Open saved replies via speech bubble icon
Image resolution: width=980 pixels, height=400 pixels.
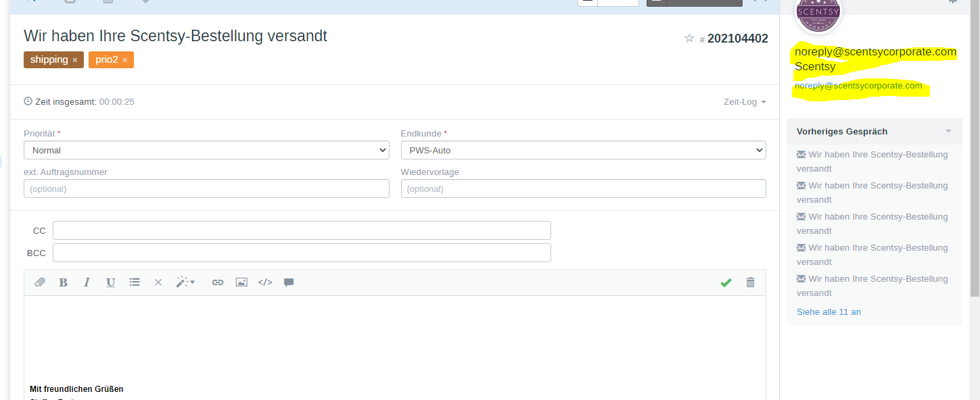click(x=289, y=282)
